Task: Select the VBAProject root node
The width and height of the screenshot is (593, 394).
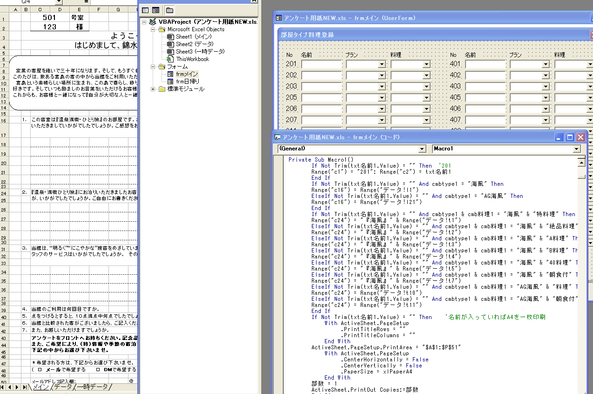Action: pyautogui.click(x=208, y=22)
